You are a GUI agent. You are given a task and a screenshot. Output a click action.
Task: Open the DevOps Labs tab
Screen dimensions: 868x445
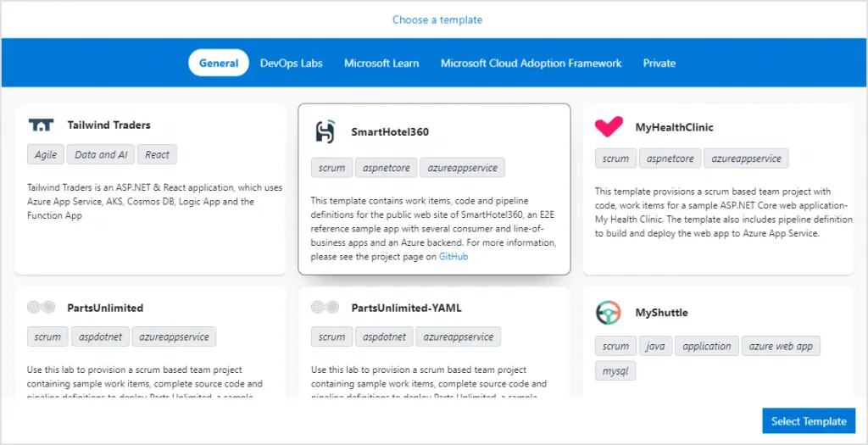tap(292, 63)
